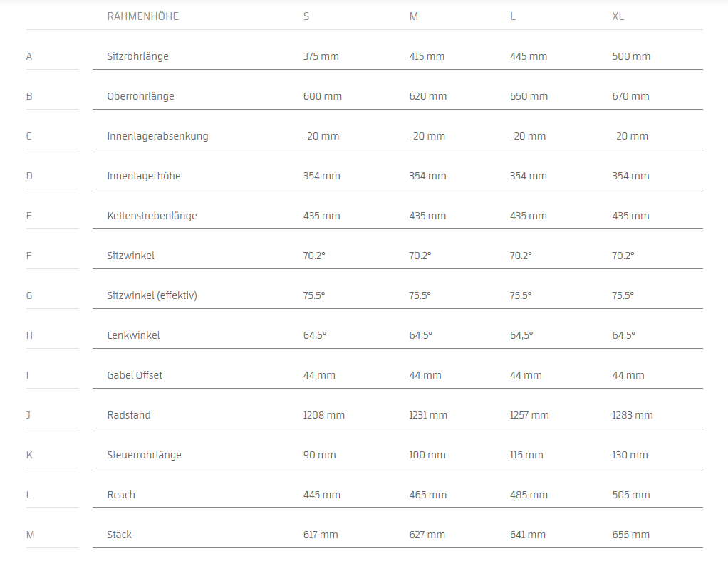Select the Kettenstrebenlänge row label
The image size is (728, 563).
click(x=152, y=216)
